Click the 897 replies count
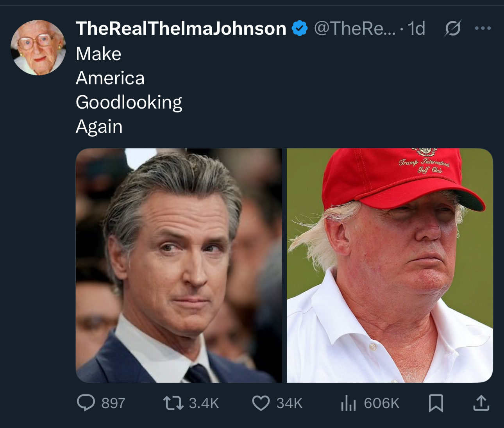This screenshot has height=428, width=504. pyautogui.click(x=113, y=403)
